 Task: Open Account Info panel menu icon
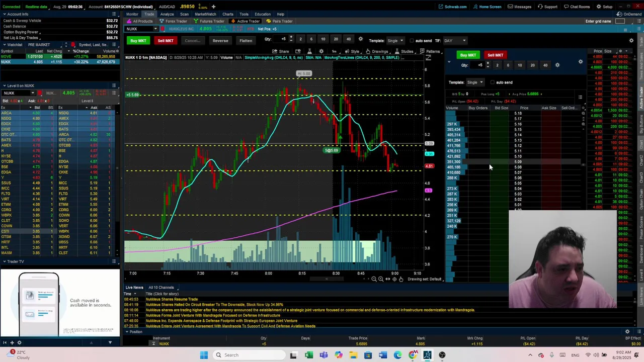click(114, 14)
